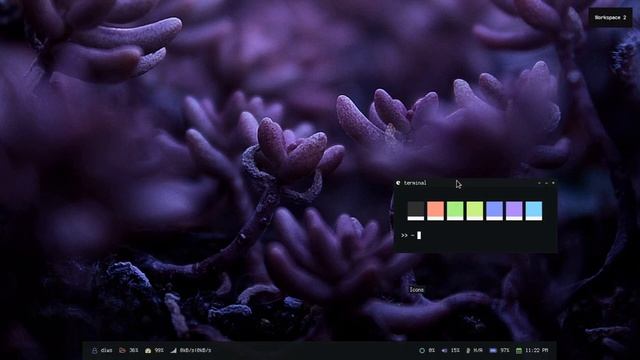Screen dimensions: 640x360
Task: Click the username "dias" in the bottom panel
Action: [107, 350]
